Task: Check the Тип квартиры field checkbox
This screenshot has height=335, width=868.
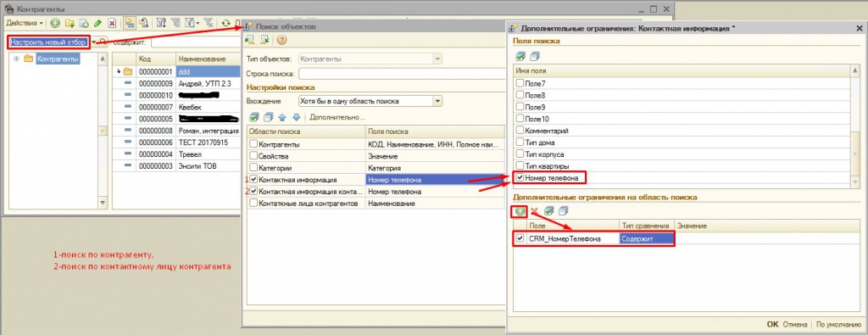Action: pos(520,166)
